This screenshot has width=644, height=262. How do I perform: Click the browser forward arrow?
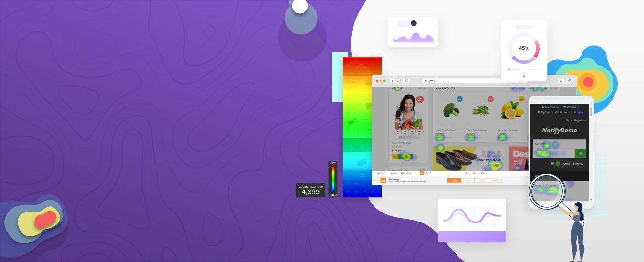398,81
